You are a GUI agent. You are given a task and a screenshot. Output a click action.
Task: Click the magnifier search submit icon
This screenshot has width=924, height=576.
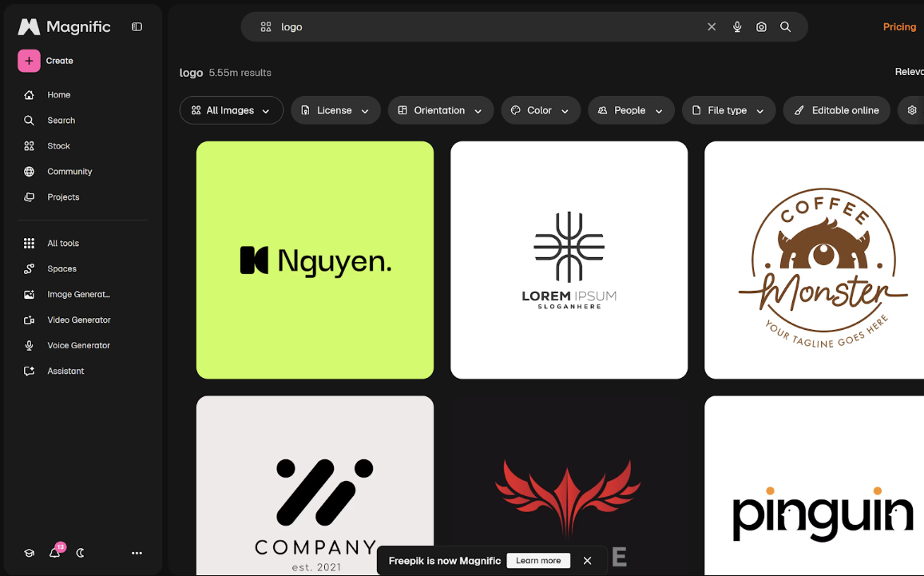tap(786, 26)
